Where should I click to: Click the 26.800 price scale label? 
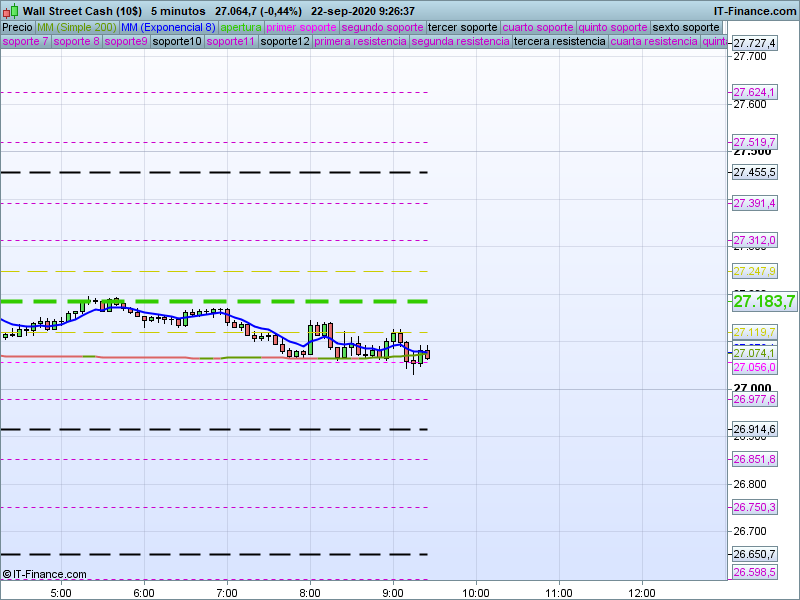point(749,484)
